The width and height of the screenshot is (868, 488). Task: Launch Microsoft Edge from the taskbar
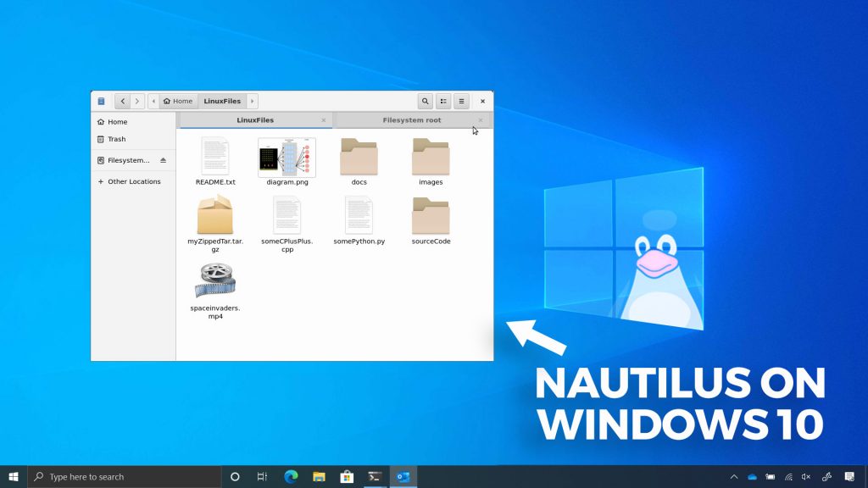coord(291,476)
